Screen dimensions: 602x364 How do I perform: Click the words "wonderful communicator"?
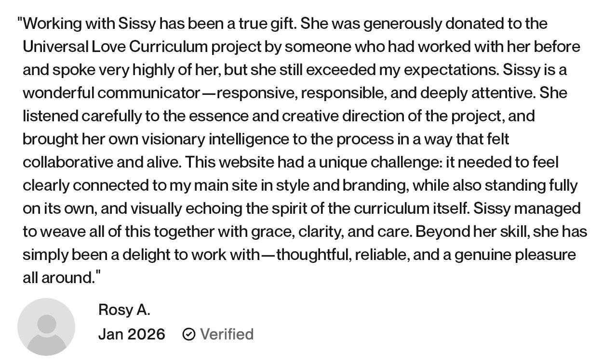coord(111,93)
